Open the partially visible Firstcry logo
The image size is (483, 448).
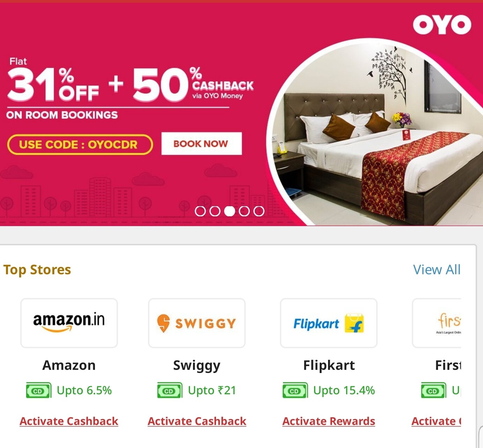[437, 323]
